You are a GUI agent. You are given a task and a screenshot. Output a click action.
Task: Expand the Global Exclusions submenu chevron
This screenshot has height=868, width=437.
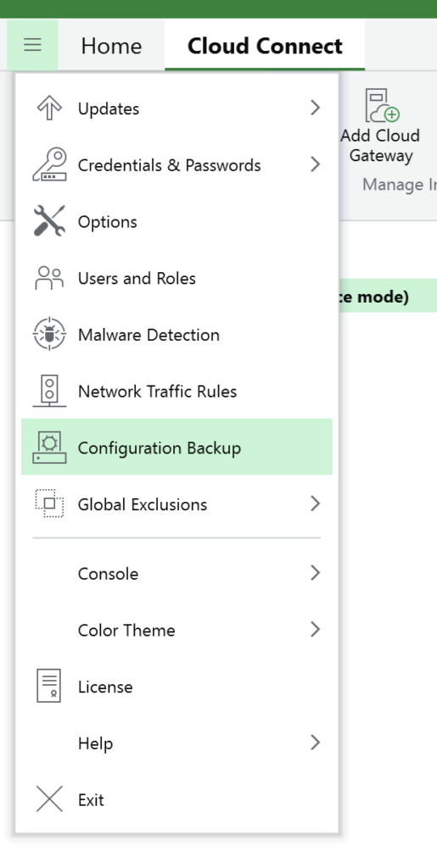[x=315, y=504]
